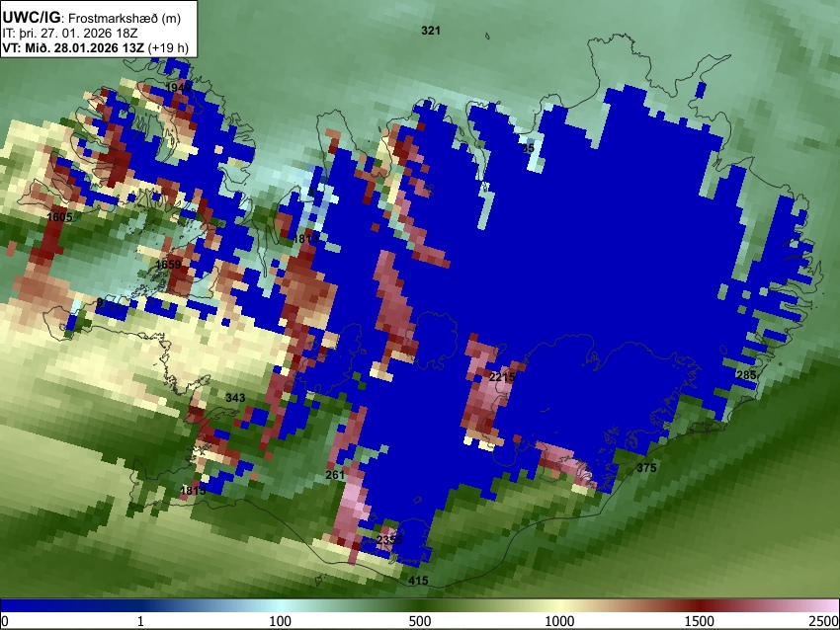This screenshot has height=630, width=840.
Task: Click the legend label 1
Action: tap(140, 621)
